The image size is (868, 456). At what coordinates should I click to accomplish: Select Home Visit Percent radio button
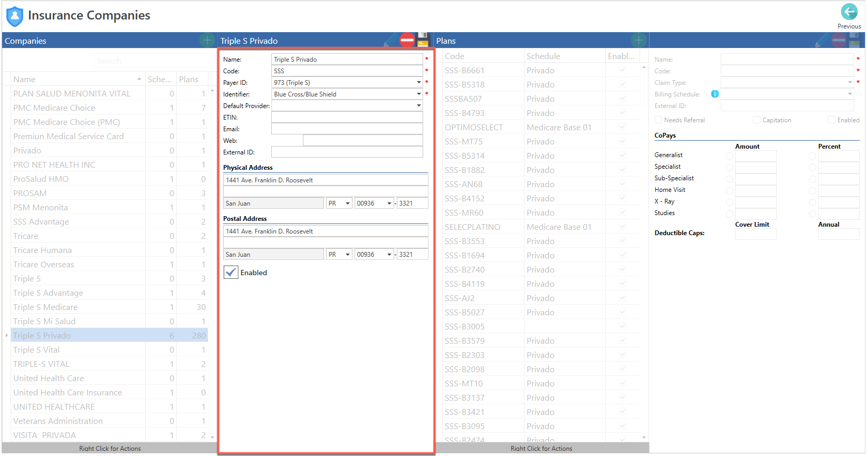coord(812,191)
